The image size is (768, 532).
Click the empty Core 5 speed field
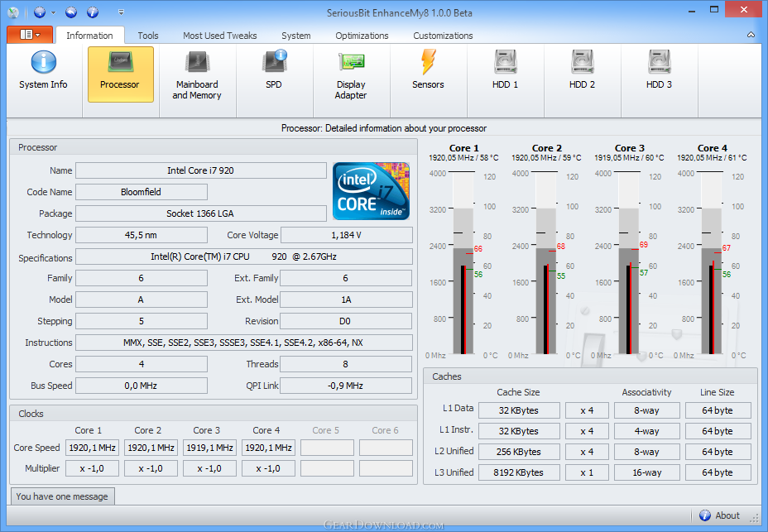327,448
